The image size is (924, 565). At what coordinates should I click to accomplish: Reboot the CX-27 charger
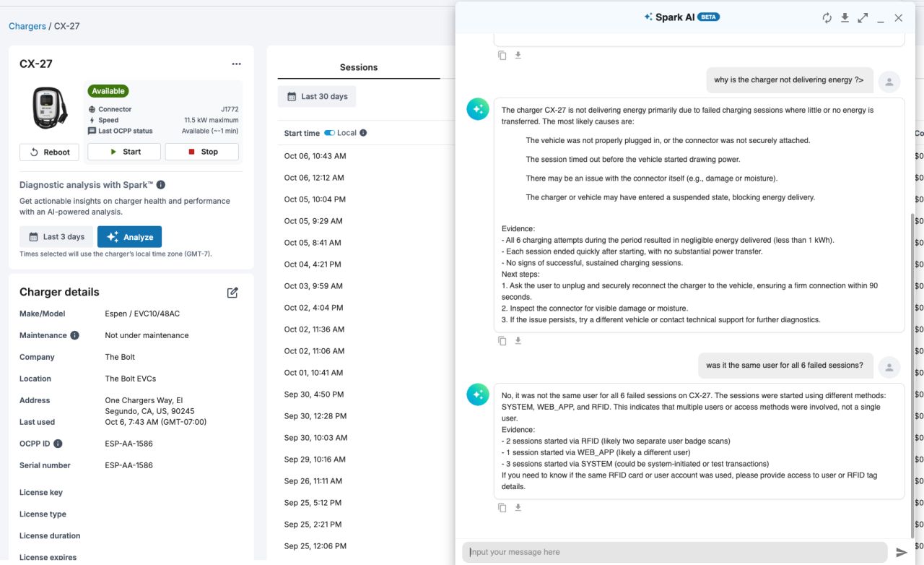coord(49,152)
